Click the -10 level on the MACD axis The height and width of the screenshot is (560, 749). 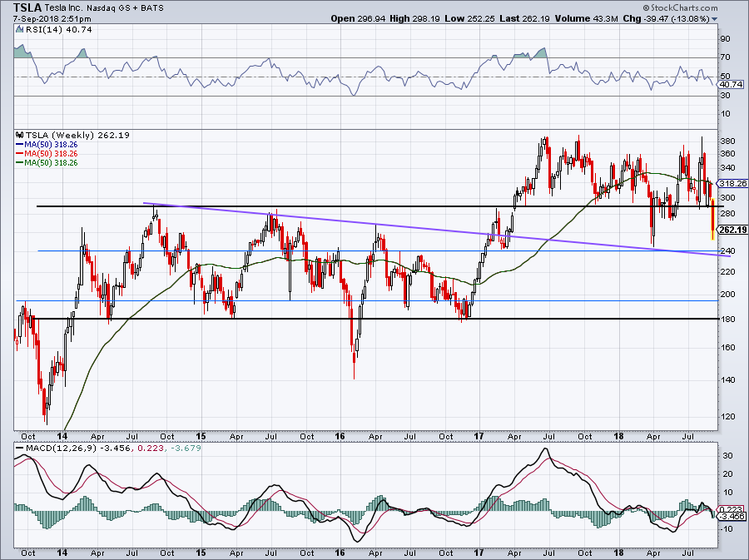(726, 529)
